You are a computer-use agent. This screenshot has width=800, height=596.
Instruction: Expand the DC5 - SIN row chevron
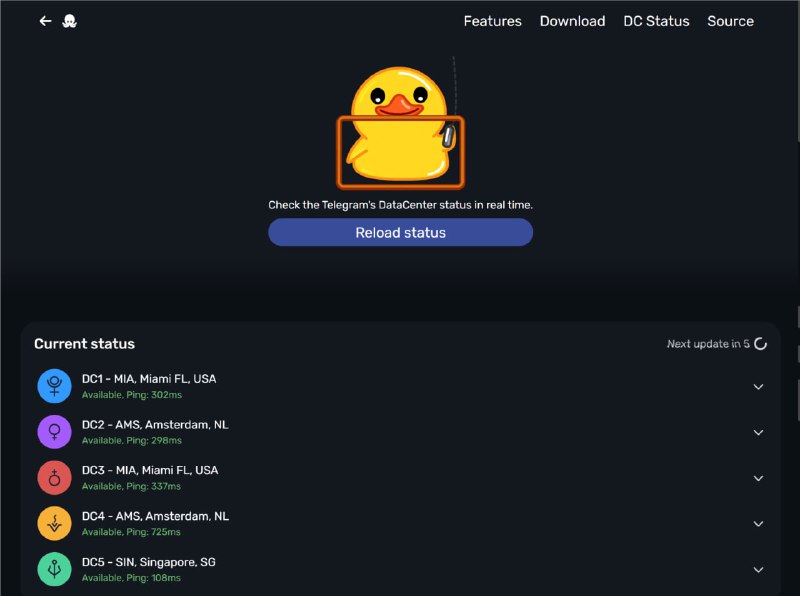tap(758, 570)
